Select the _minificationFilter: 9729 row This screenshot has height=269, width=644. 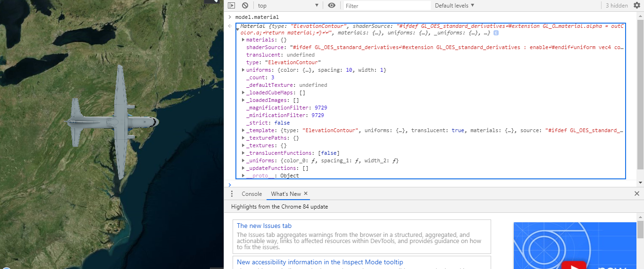coord(285,115)
